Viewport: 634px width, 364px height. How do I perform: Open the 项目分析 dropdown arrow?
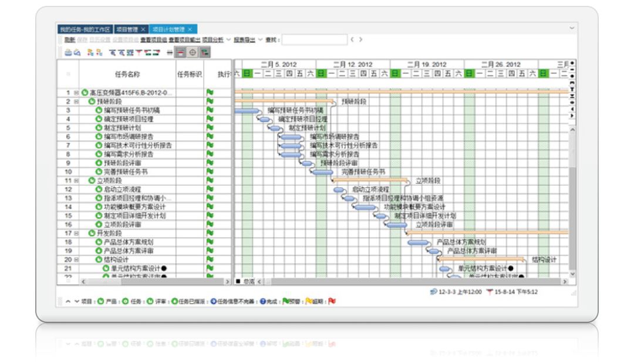pyautogui.click(x=228, y=39)
